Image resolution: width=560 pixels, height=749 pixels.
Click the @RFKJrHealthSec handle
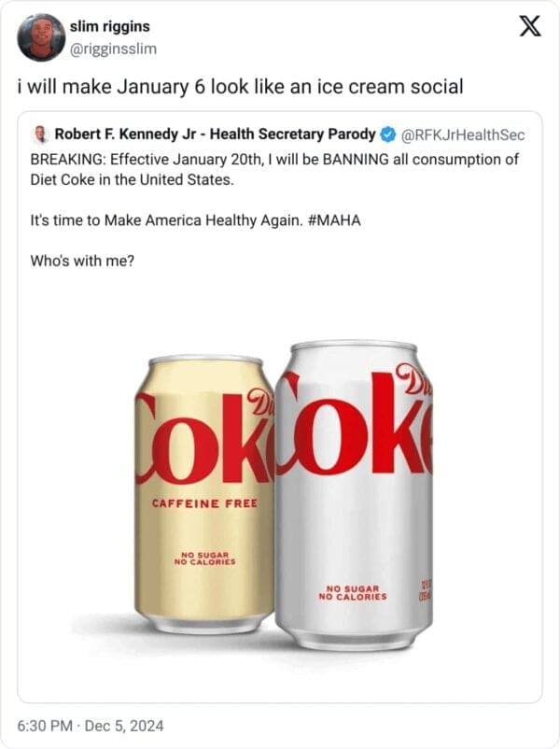coord(463,134)
